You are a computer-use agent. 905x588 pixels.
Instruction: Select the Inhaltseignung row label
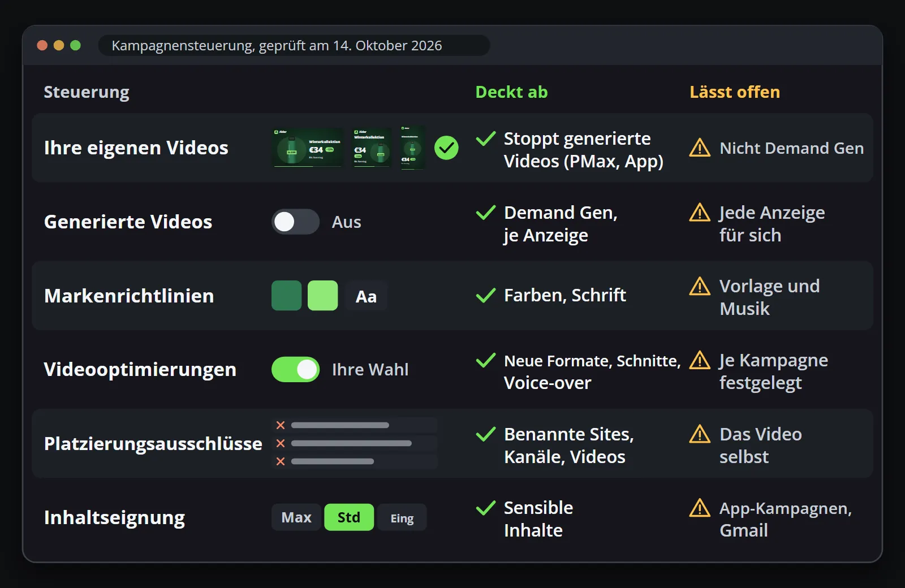tap(114, 518)
